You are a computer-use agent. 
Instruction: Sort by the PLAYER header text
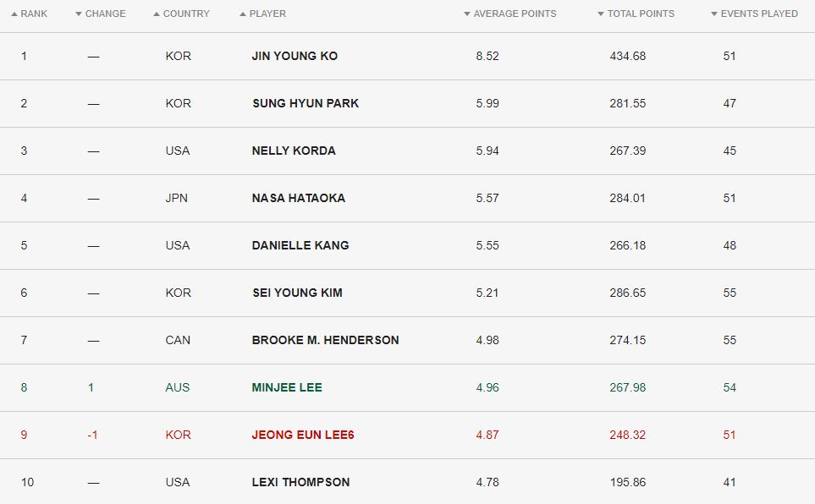[x=267, y=14]
